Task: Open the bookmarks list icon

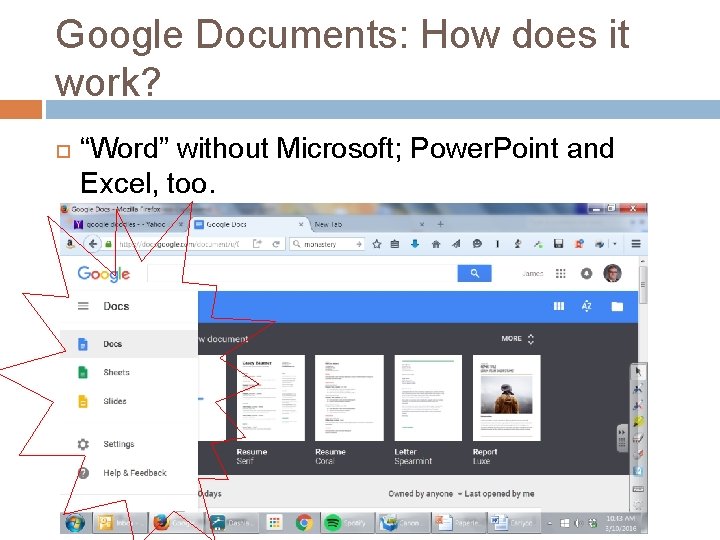Action: (x=394, y=244)
